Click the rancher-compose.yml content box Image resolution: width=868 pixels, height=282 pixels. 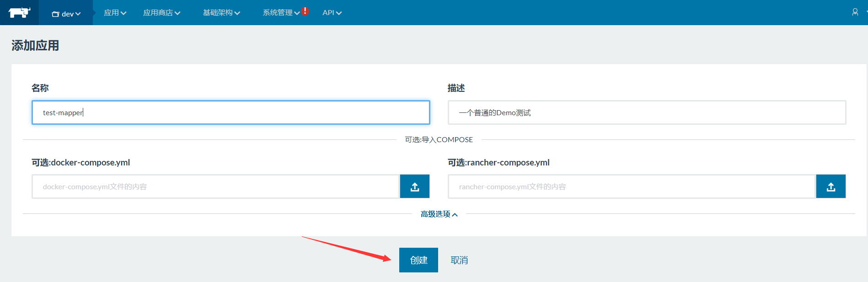631,186
